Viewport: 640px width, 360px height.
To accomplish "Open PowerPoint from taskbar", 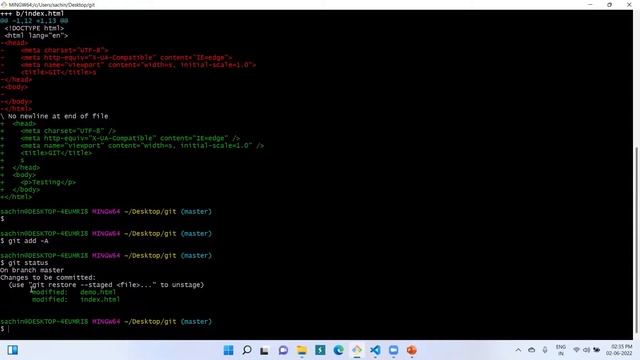I will pos(411,350).
